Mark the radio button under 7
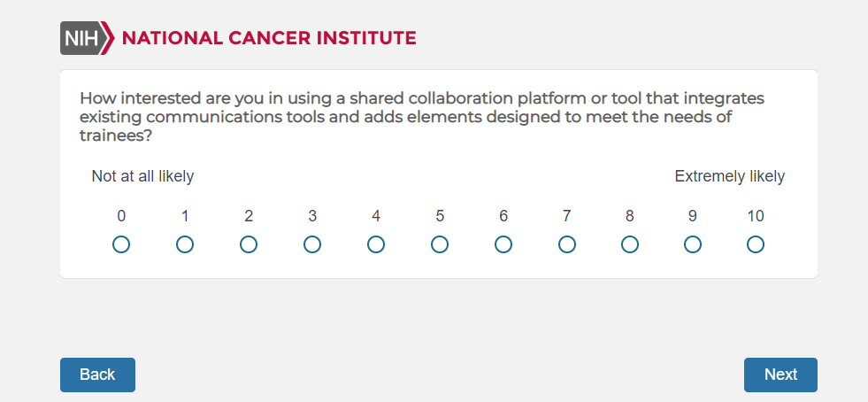The width and height of the screenshot is (868, 402). coord(567,244)
